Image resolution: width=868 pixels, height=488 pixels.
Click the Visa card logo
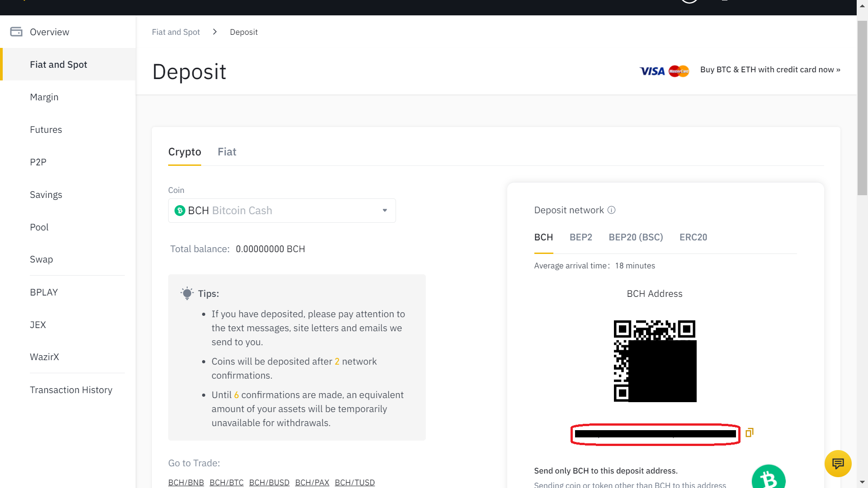coord(652,71)
